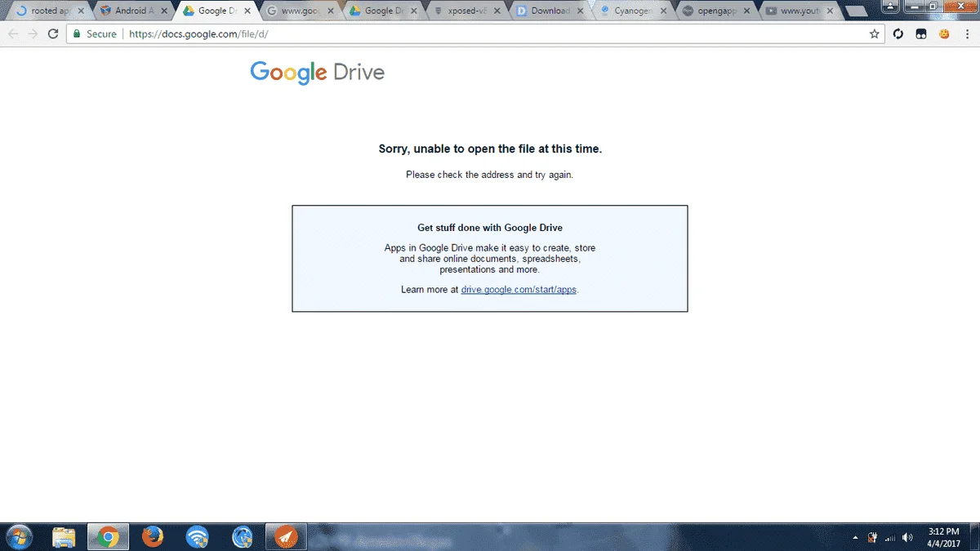The width and height of the screenshot is (980, 551).
Task: Click the network signal tray icon
Action: tap(890, 537)
